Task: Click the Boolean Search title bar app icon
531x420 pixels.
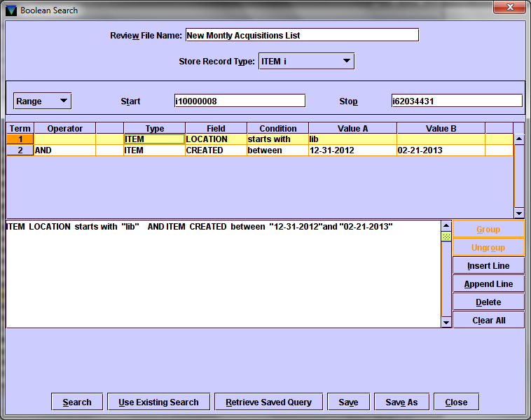Action: pos(11,10)
